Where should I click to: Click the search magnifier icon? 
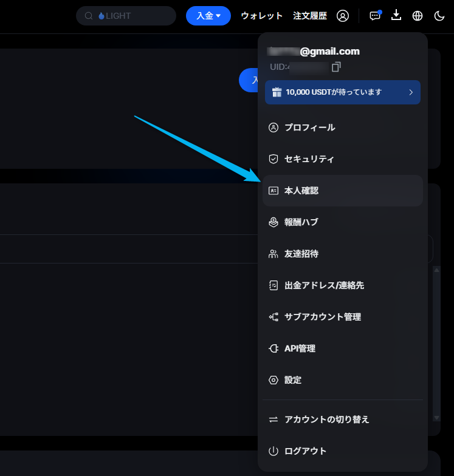click(x=89, y=16)
